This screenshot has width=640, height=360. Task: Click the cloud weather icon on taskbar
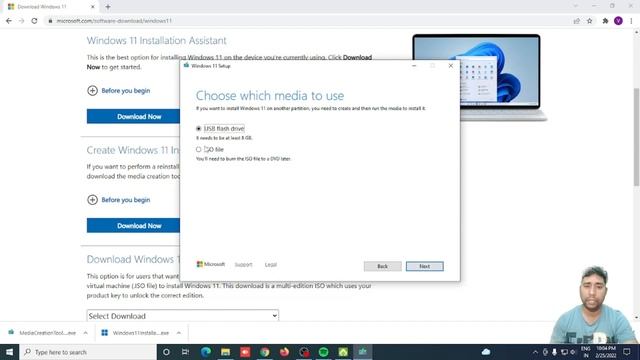click(x=486, y=352)
